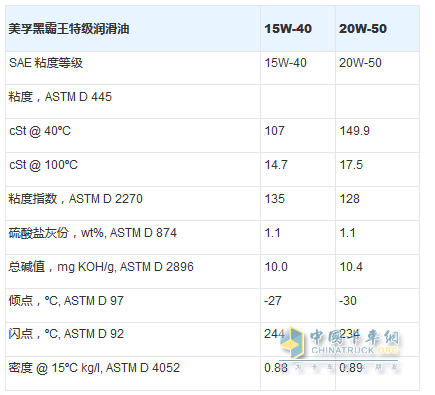
Task: Click the viscosity index value 135
Action: [x=275, y=199]
